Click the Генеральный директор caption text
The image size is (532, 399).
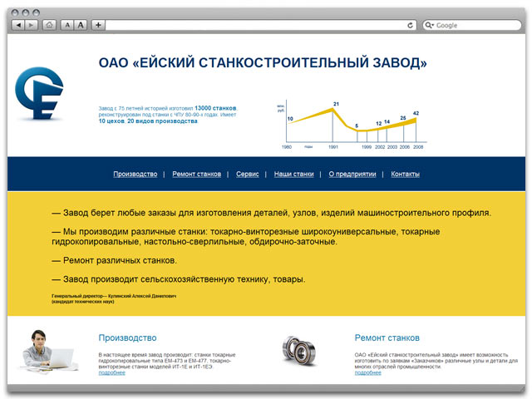coord(114,298)
